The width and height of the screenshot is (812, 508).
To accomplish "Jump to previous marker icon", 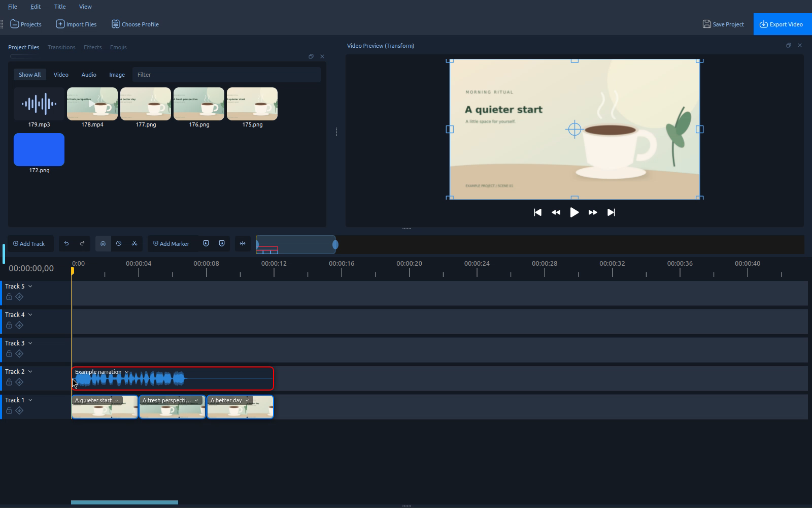I will point(206,244).
